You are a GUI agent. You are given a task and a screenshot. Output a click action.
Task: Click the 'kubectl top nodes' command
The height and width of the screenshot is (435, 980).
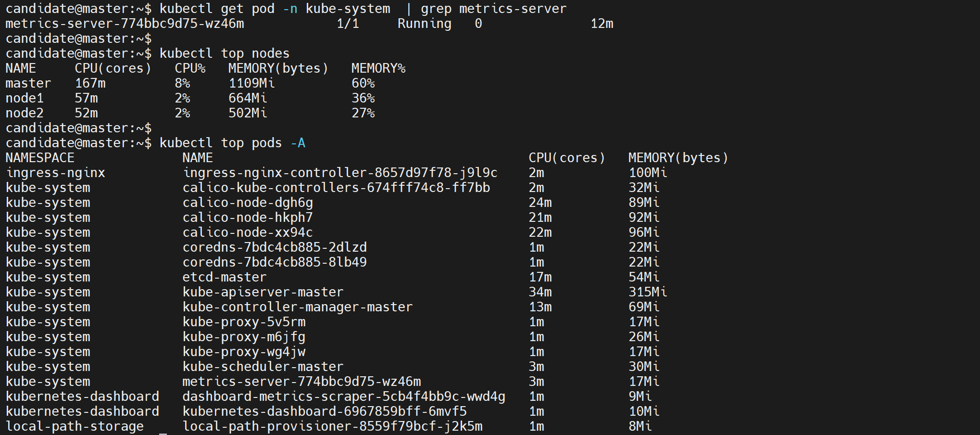point(225,53)
